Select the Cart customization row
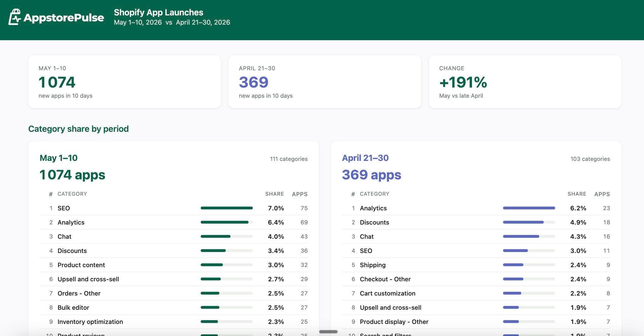 (x=476, y=293)
